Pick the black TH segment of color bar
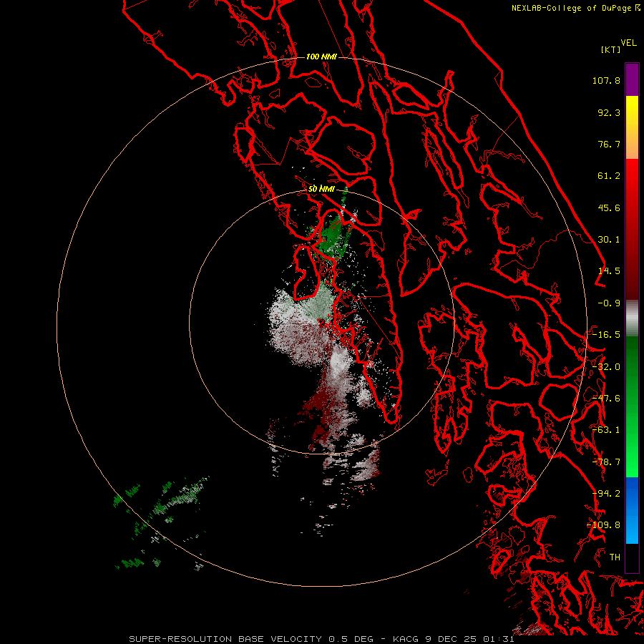This screenshot has width=644, height=644. [x=632, y=557]
